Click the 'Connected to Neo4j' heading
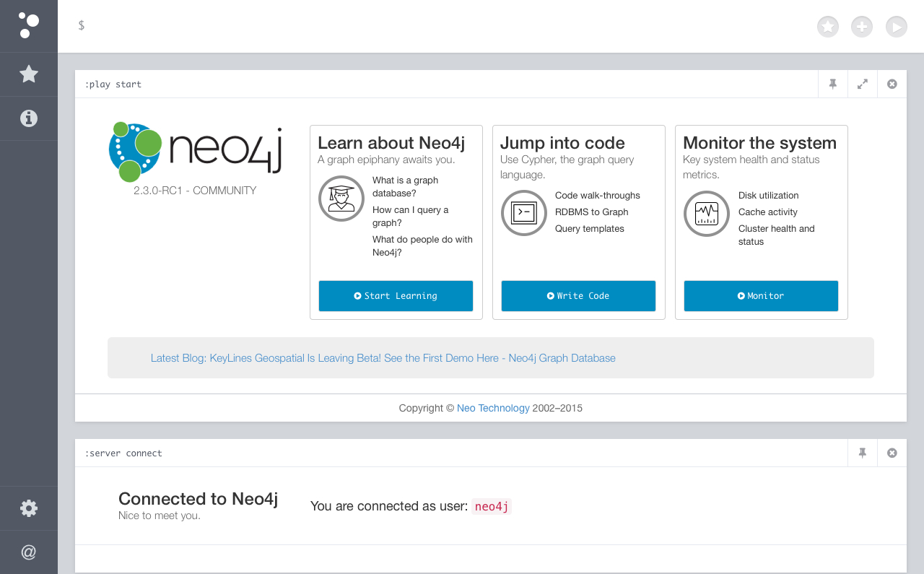This screenshot has height=574, width=924. pos(198,499)
